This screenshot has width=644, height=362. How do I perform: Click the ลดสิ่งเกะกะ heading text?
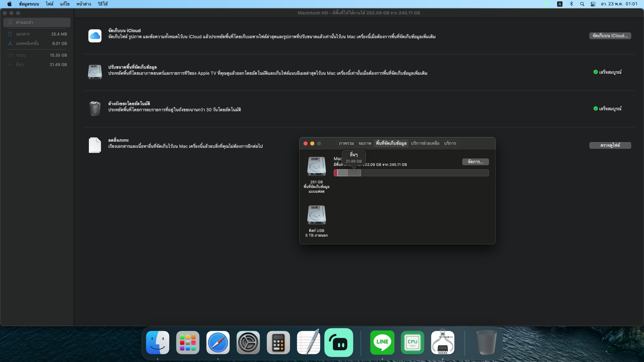[118, 140]
